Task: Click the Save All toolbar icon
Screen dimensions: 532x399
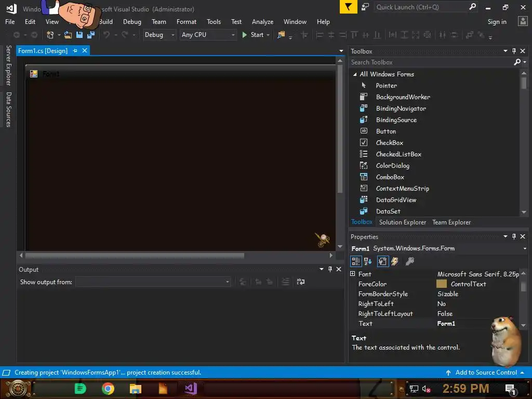Action: (x=91, y=35)
